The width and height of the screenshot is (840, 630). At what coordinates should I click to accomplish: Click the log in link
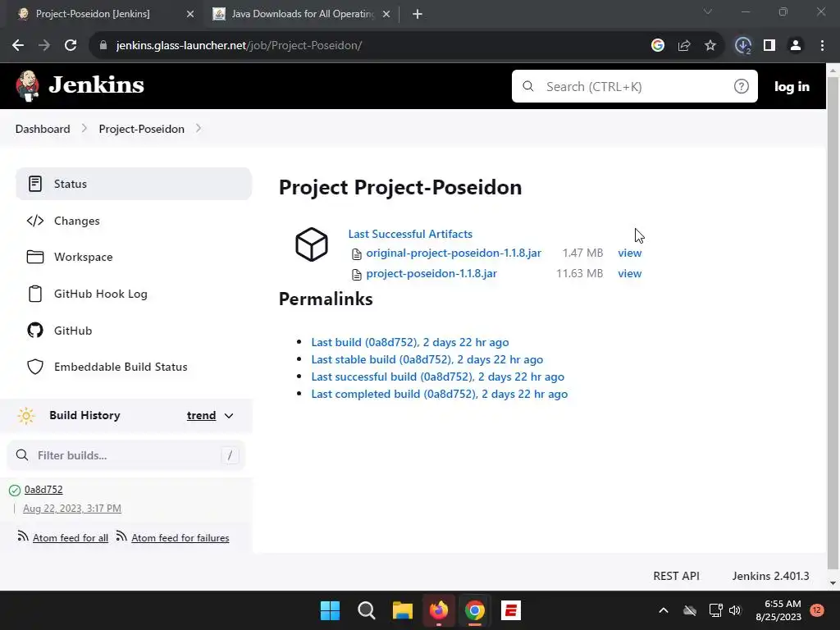click(792, 86)
